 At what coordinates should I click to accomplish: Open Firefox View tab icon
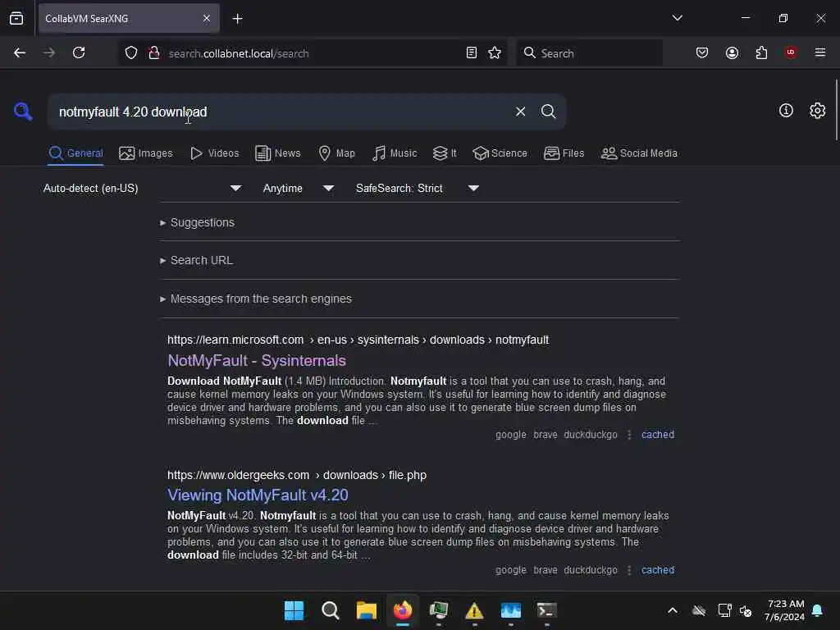[16, 18]
